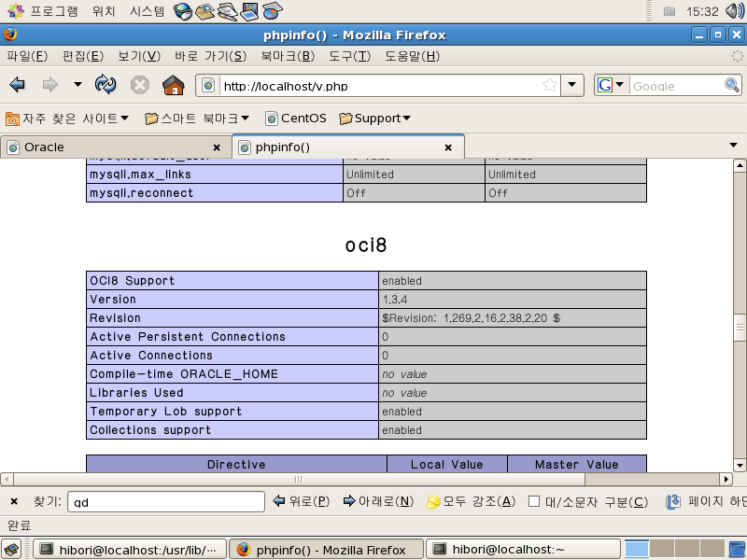This screenshot has height=560, width=747.
Task: Close the Oracle tab
Action: coord(217,147)
